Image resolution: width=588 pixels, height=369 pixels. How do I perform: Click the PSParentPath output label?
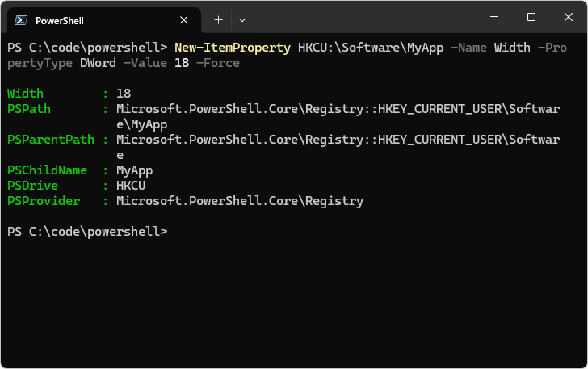coord(51,140)
